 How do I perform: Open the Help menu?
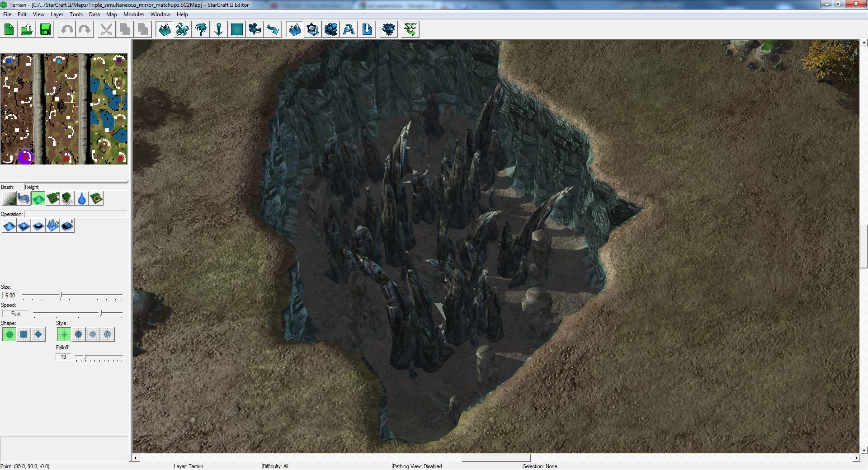pyautogui.click(x=182, y=14)
